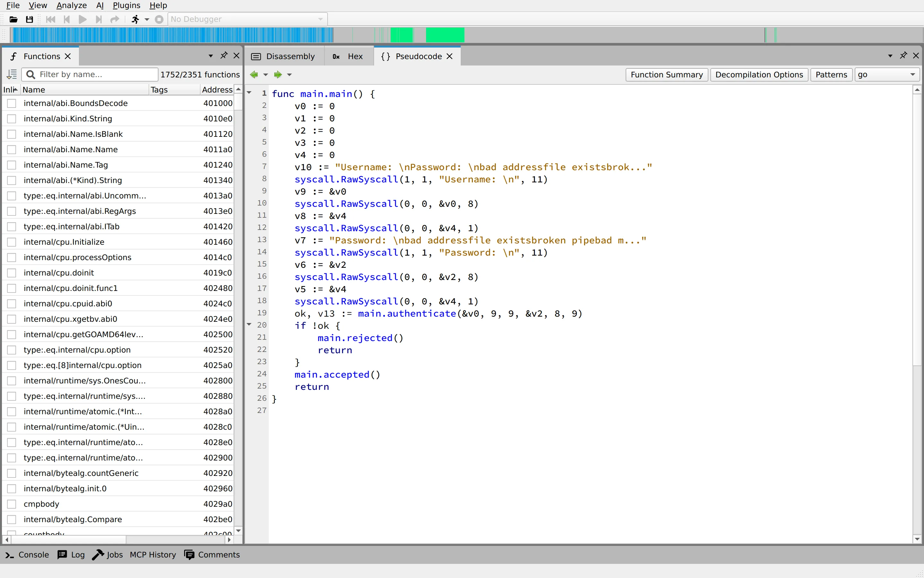The height and width of the screenshot is (578, 924).
Task: Open the go language dropdown
Action: tap(886, 74)
